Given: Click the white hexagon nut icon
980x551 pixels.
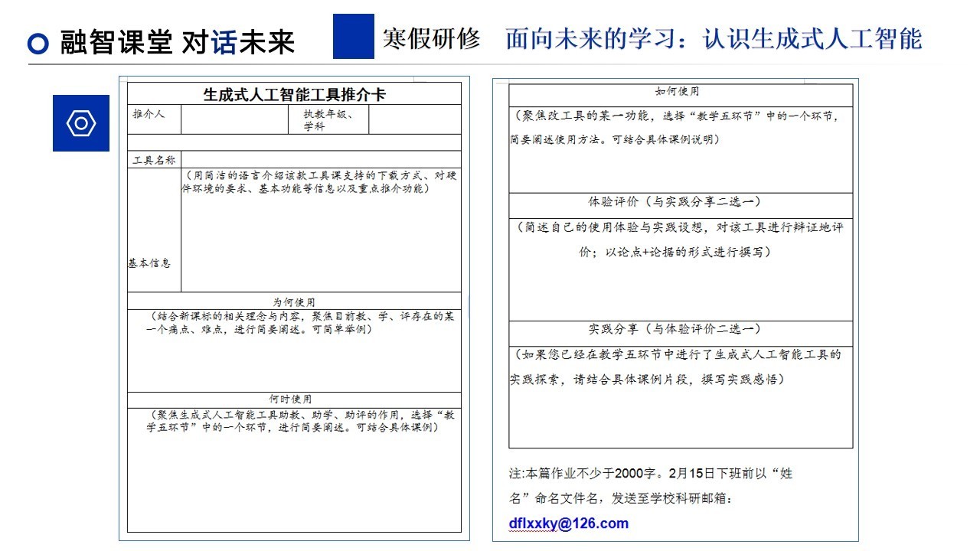Looking at the screenshot, I should pos(81,123).
